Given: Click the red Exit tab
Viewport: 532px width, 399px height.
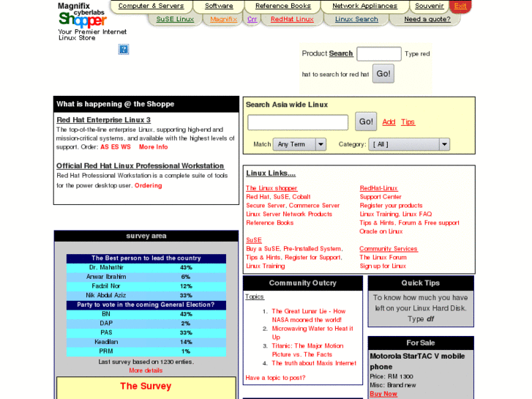Looking at the screenshot, I should 460,6.
